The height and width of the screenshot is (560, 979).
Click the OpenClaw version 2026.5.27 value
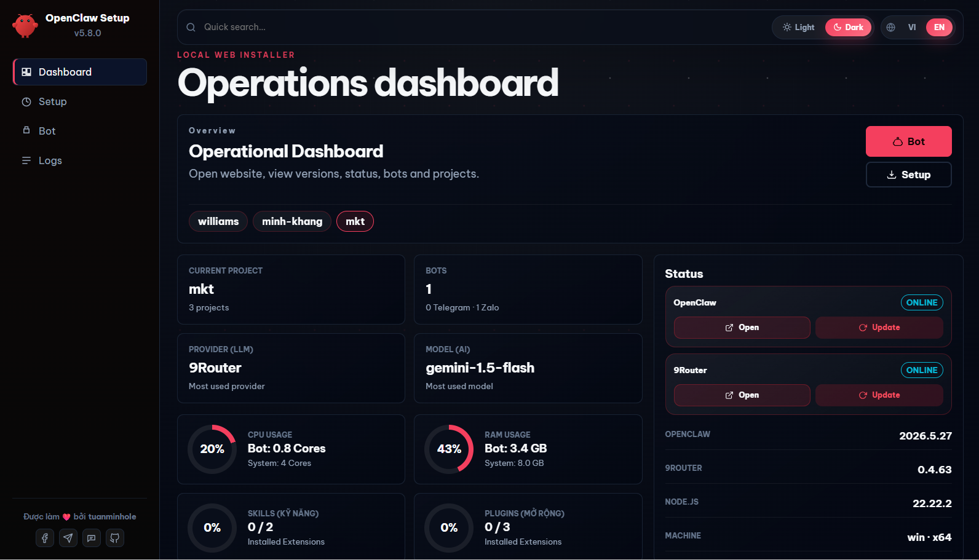925,436
